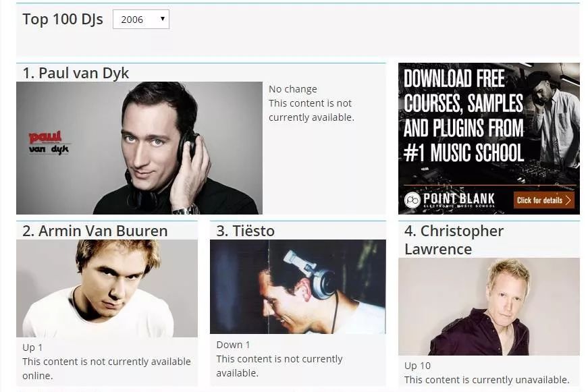Open the Tiësto headphones photo

tap(298, 287)
